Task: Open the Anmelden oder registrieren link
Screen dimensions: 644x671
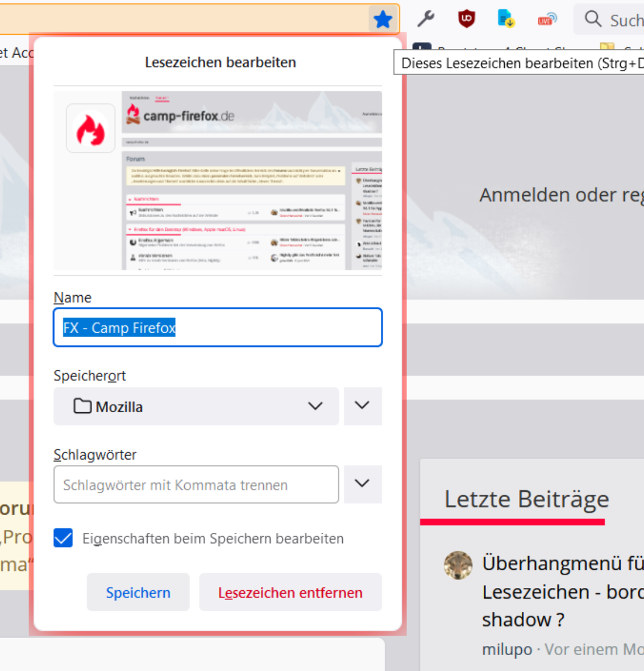Action: pos(562,195)
